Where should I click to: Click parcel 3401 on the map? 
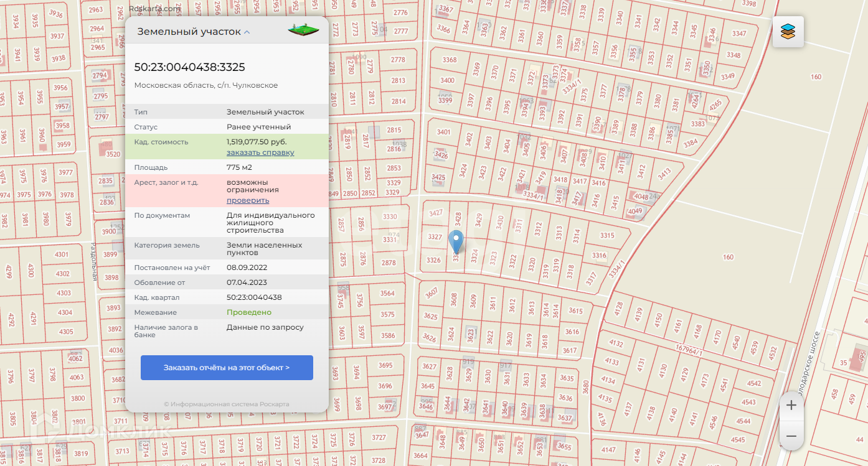tap(443, 132)
